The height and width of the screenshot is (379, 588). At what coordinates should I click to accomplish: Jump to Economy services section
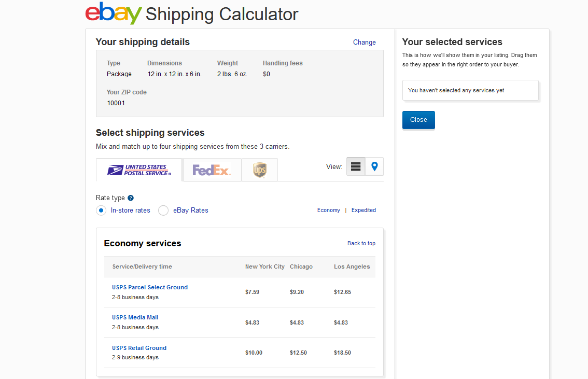point(328,210)
